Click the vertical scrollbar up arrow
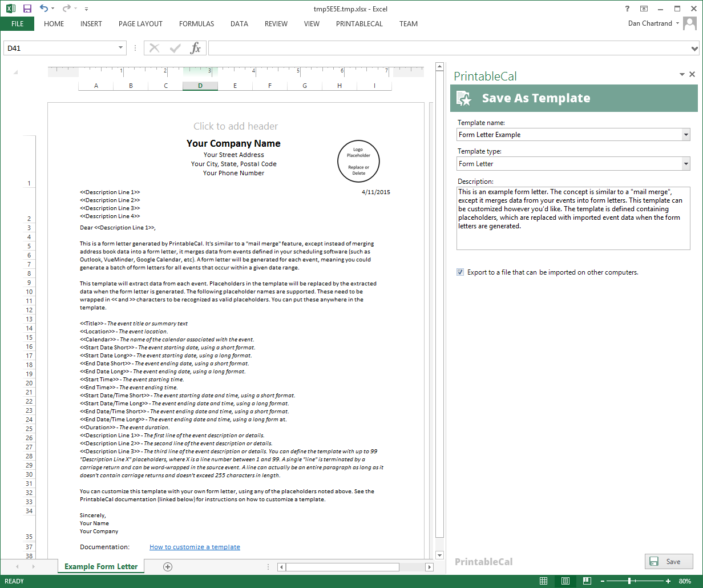The width and height of the screenshot is (703, 588). tap(439, 67)
